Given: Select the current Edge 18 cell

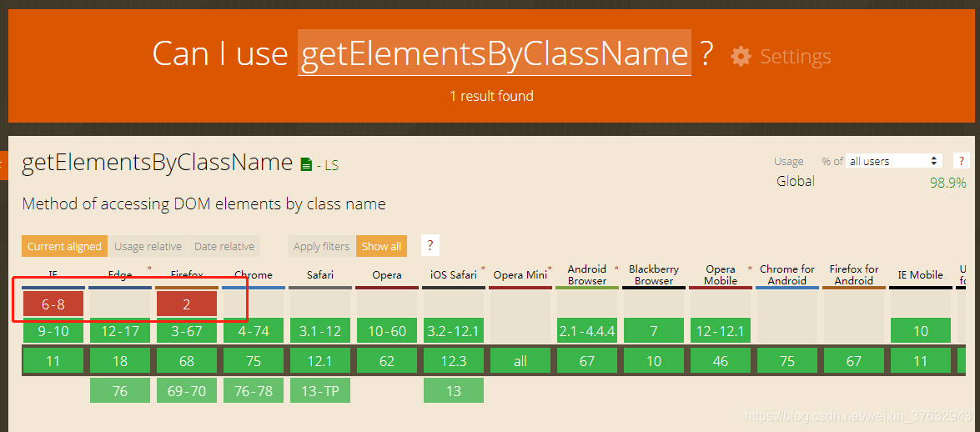Looking at the screenshot, I should [x=120, y=361].
